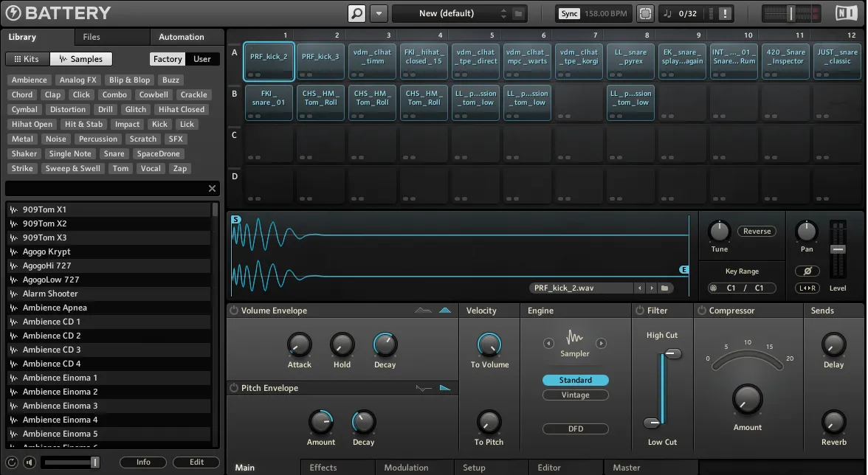Click the Info button

pyautogui.click(x=143, y=462)
